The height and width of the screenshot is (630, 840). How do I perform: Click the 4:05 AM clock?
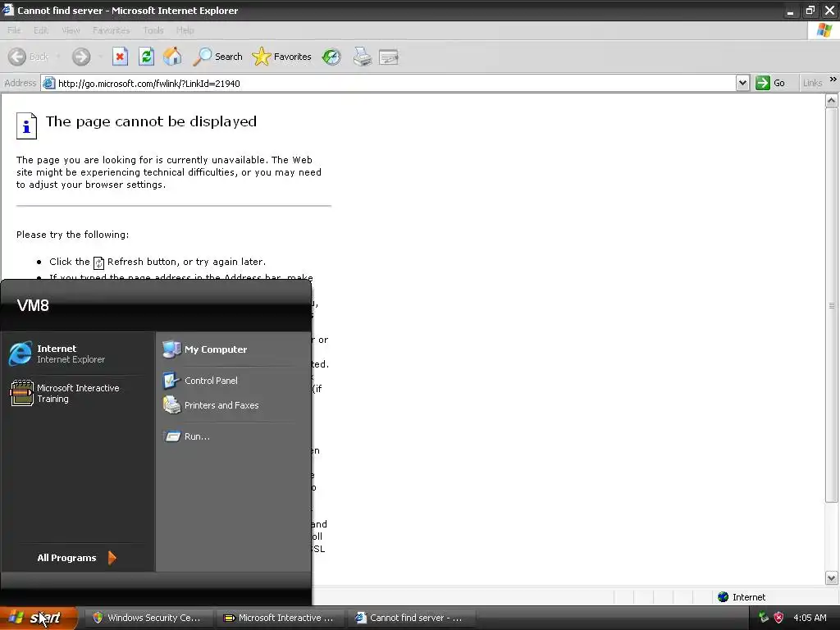[810, 618]
